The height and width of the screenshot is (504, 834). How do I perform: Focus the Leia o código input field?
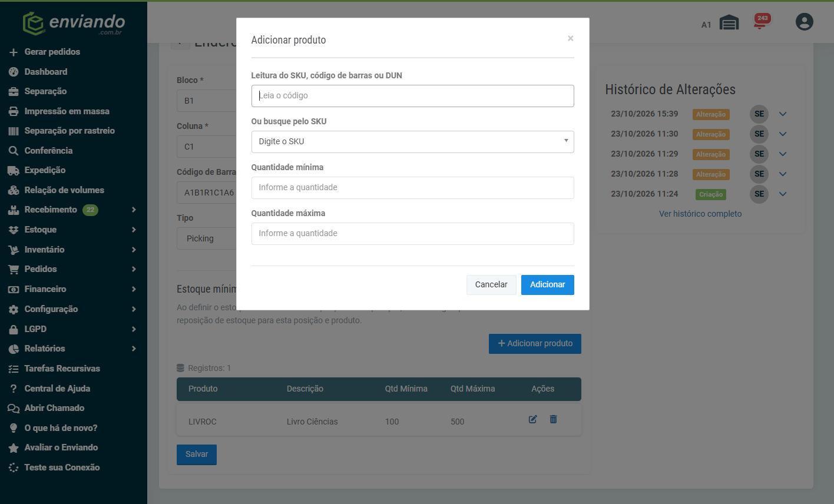point(412,96)
